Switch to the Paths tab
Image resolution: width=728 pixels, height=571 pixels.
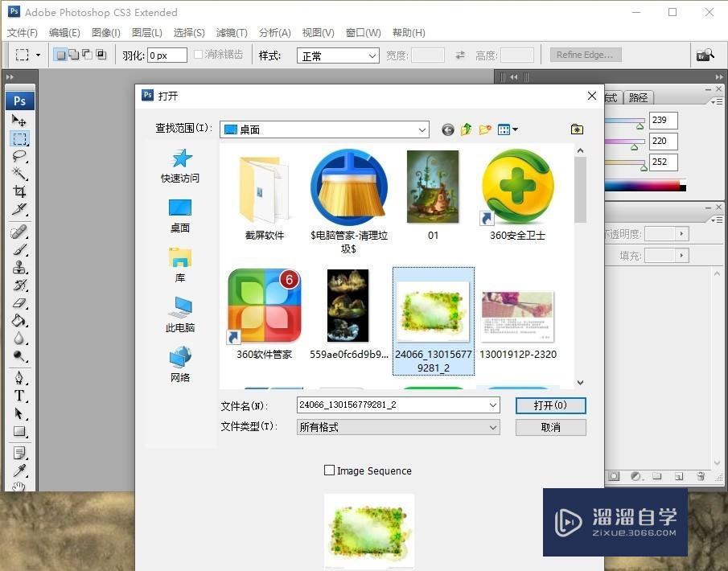click(x=637, y=97)
